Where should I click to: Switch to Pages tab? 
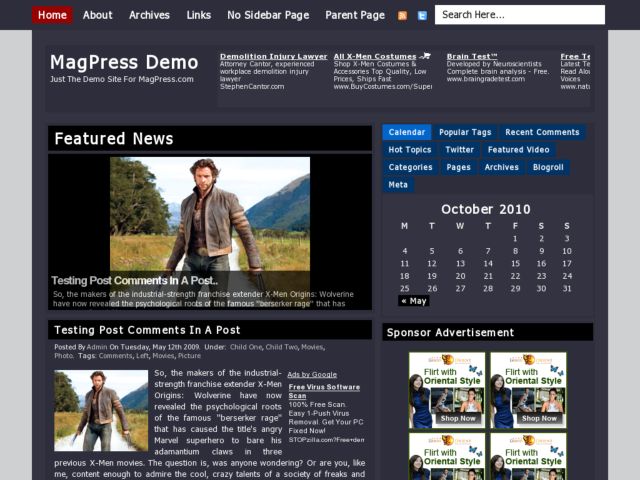pyautogui.click(x=458, y=167)
